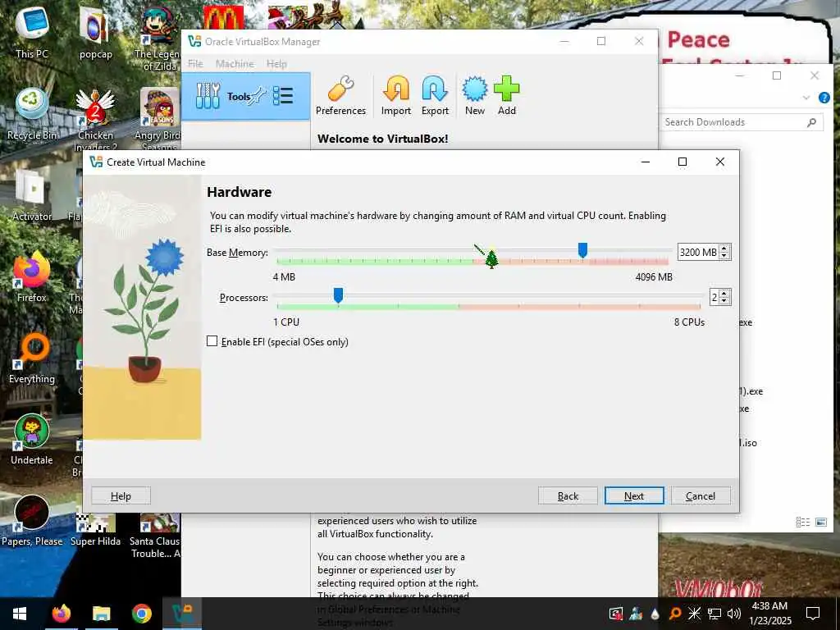Click the green Add machine icon

(x=506, y=95)
